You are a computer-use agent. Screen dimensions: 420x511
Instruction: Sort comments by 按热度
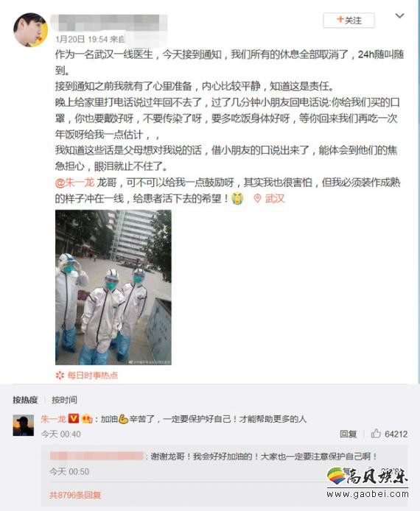click(25, 400)
